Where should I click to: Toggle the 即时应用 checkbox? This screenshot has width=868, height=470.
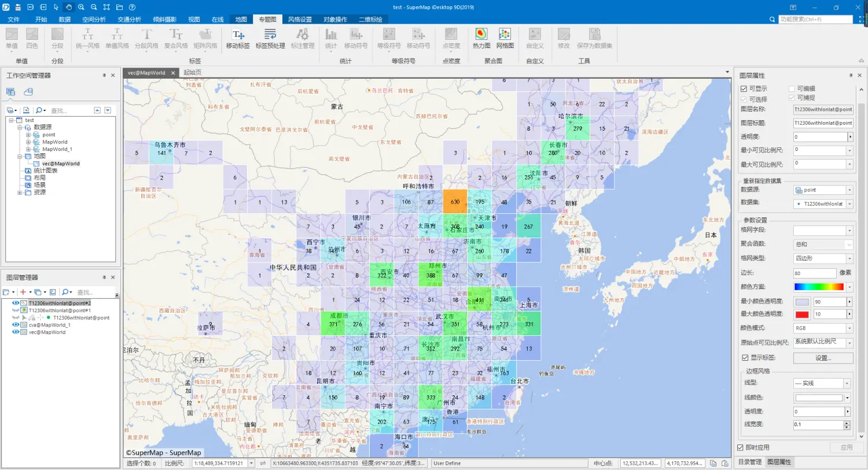(x=740, y=448)
